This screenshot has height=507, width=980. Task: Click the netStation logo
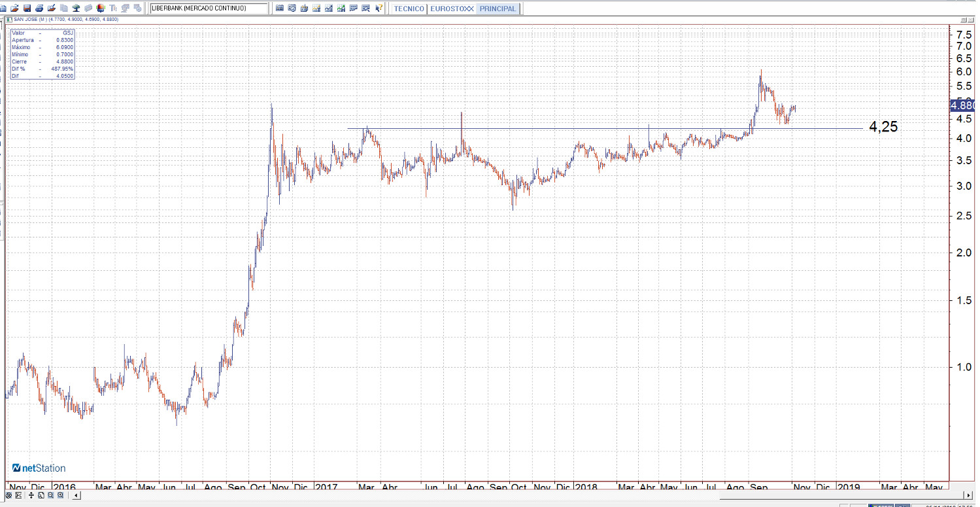[39, 468]
